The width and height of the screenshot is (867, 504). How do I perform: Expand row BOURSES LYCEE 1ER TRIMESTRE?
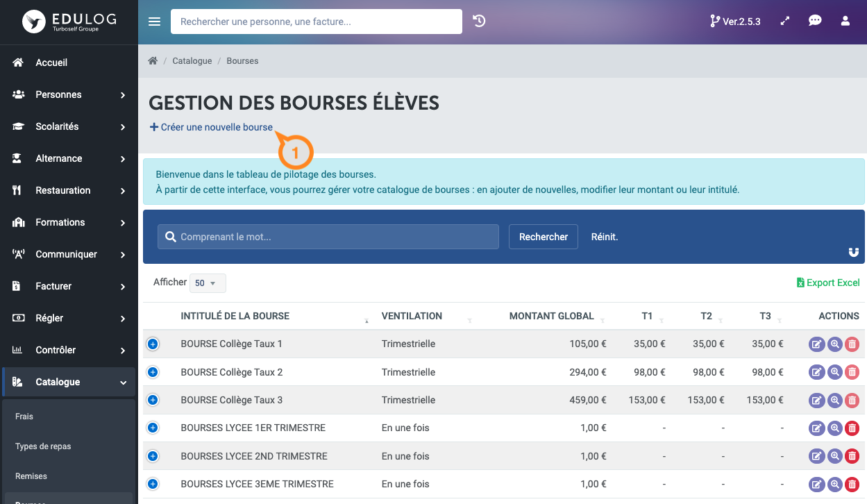pos(153,428)
